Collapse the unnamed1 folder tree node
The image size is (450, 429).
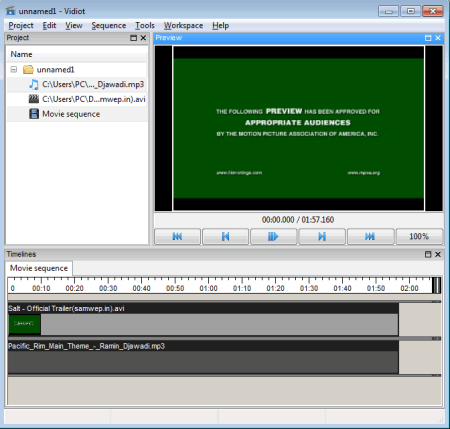pos(14,69)
